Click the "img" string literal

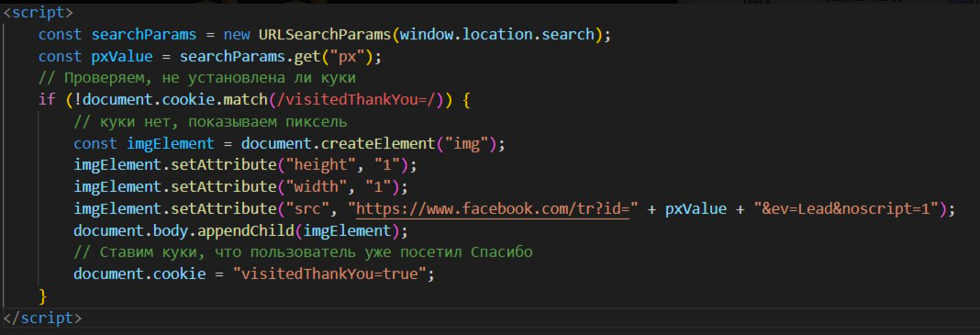[462, 143]
